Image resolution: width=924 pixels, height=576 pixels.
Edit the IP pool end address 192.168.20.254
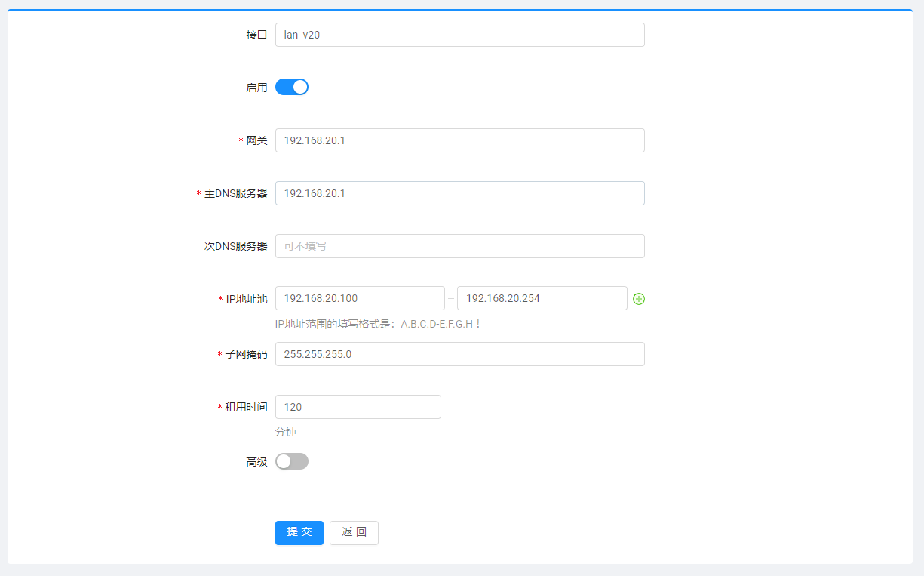pyautogui.click(x=542, y=298)
